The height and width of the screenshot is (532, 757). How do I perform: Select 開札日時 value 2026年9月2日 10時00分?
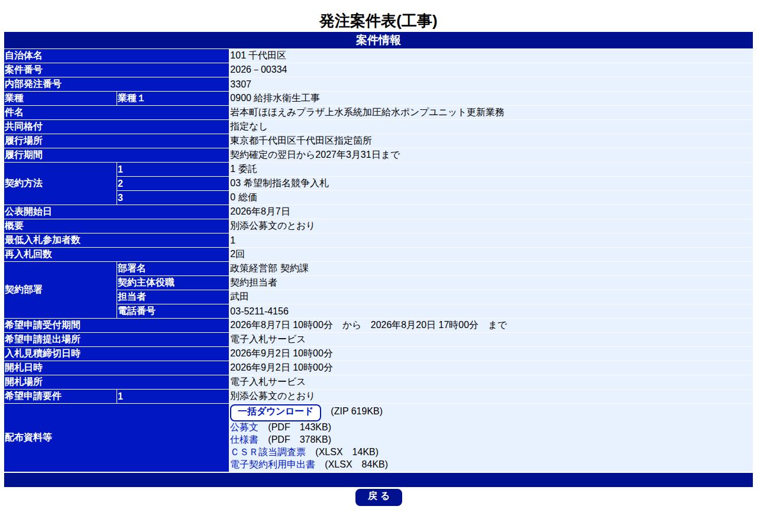pyautogui.click(x=282, y=368)
